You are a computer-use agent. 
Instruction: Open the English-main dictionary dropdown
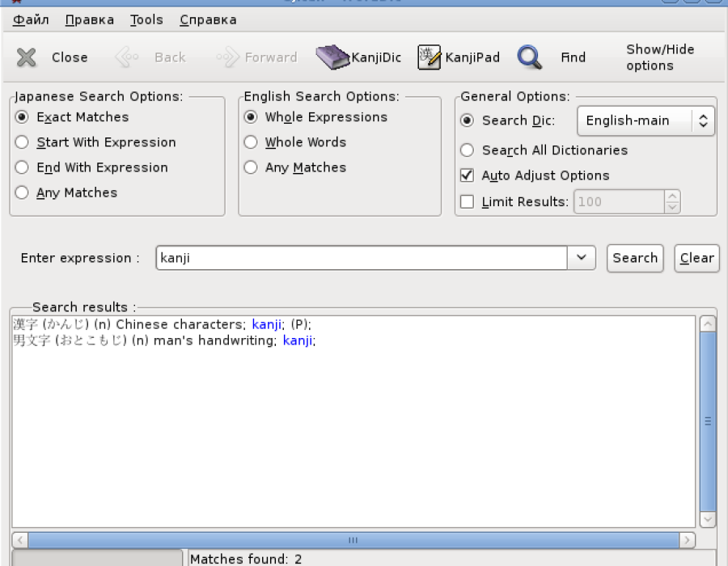[645, 120]
